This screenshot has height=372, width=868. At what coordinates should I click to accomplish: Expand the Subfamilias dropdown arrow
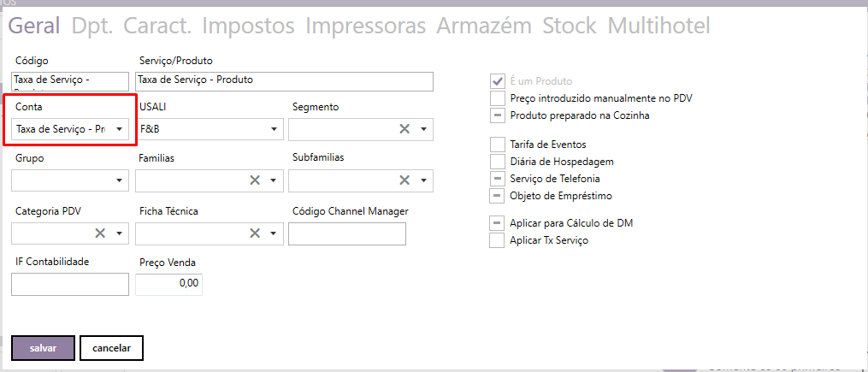(x=423, y=181)
